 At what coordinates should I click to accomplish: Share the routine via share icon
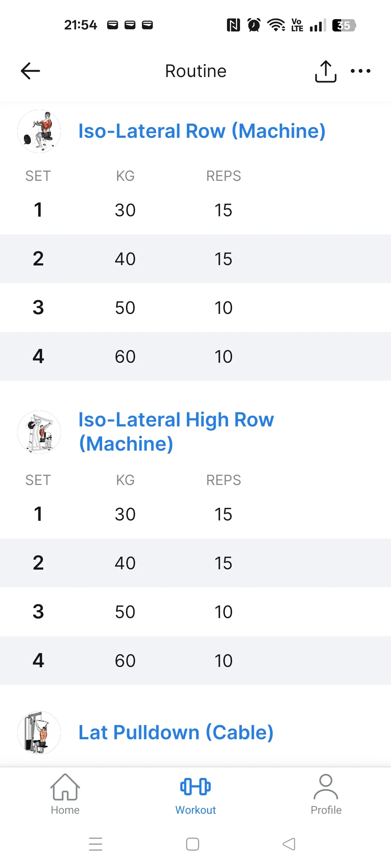325,71
